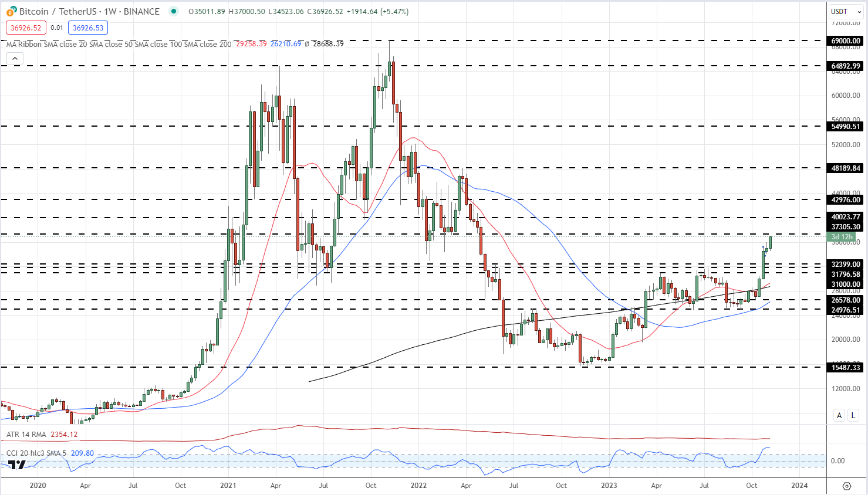Click the green 3d 12h countdown label

[x=843, y=237]
